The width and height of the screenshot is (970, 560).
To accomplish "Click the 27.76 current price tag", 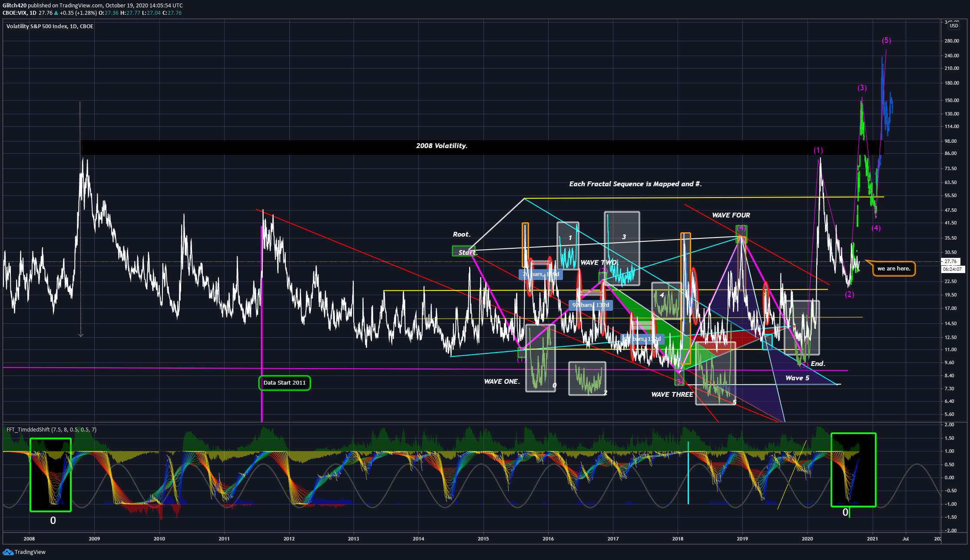I will pos(951,261).
